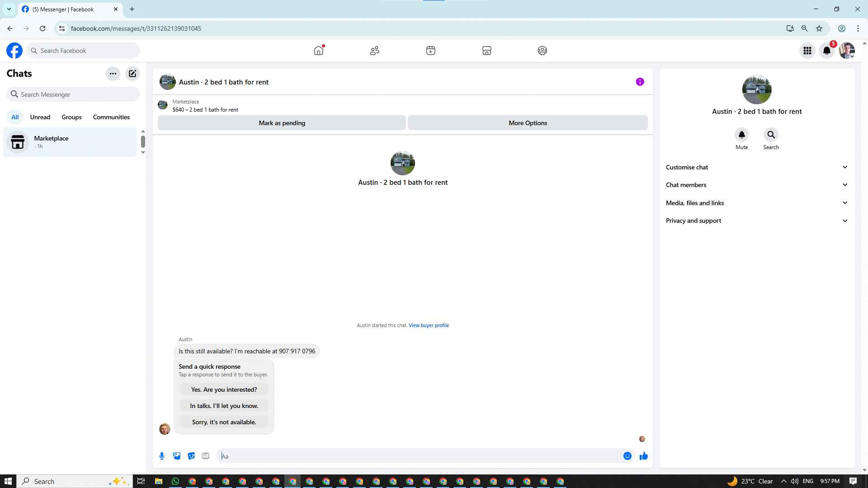
Task: Open the volume control in system tray
Action: pyautogui.click(x=795, y=481)
